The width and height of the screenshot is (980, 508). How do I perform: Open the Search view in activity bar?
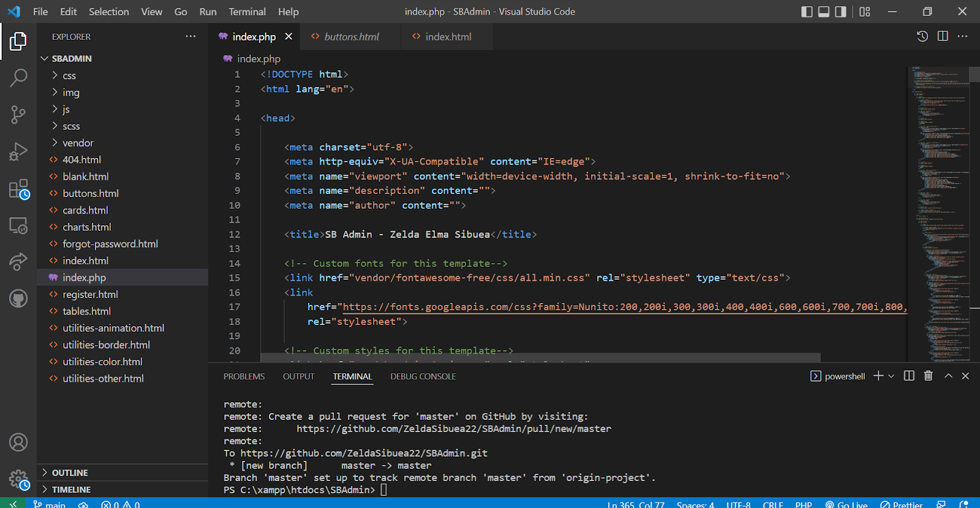click(x=18, y=78)
